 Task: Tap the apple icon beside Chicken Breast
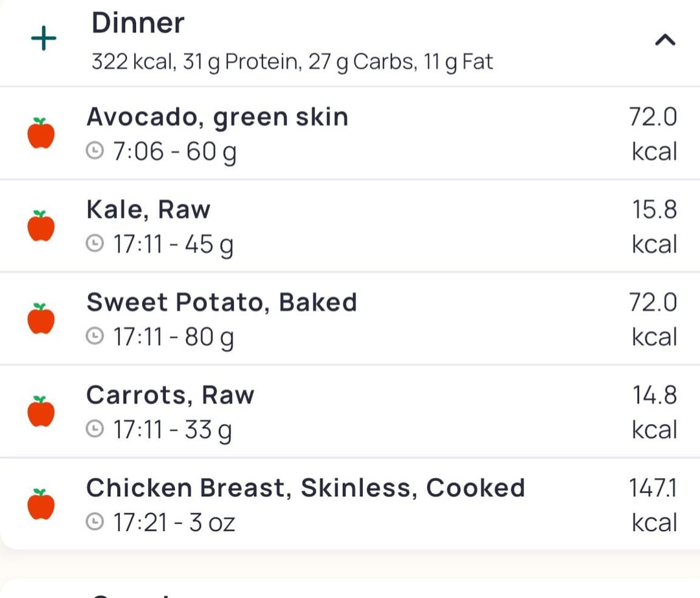point(41,504)
